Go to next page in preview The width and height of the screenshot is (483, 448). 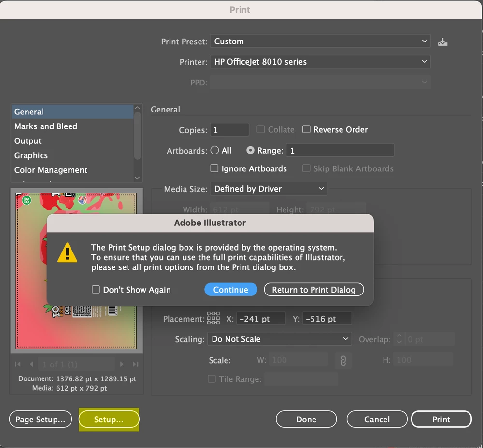tap(122, 364)
